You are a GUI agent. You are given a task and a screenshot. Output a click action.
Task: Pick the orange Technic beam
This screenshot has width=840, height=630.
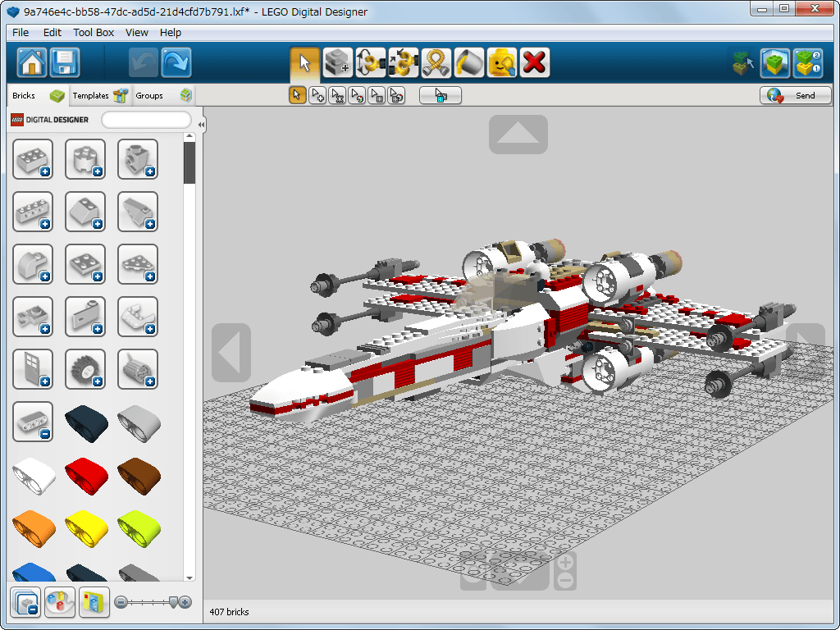click(x=34, y=529)
